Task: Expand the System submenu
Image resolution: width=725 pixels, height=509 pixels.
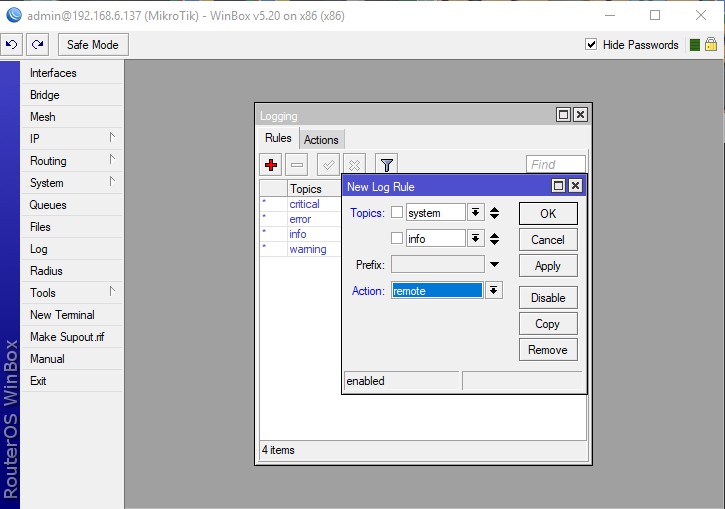Action: pyautogui.click(x=112, y=181)
